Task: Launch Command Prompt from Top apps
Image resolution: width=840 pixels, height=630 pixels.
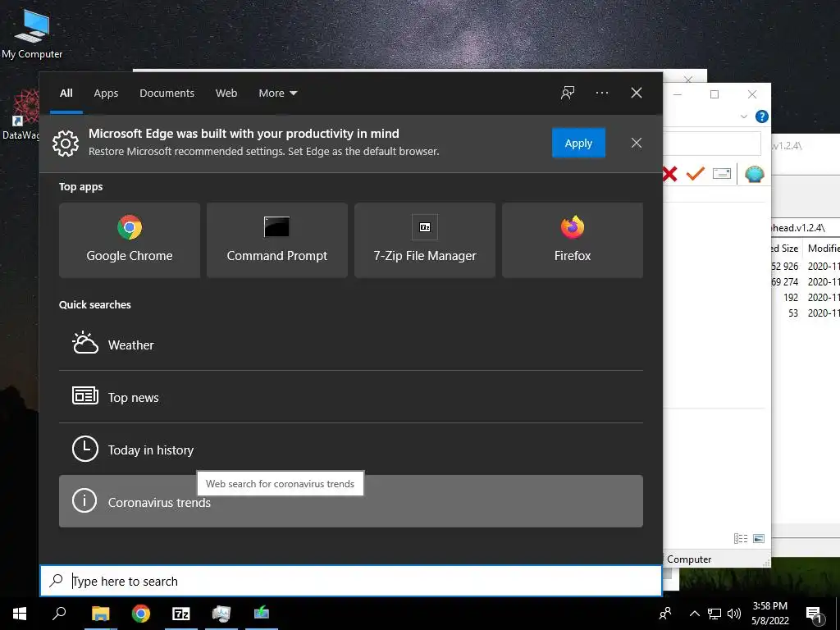Action: [x=277, y=240]
